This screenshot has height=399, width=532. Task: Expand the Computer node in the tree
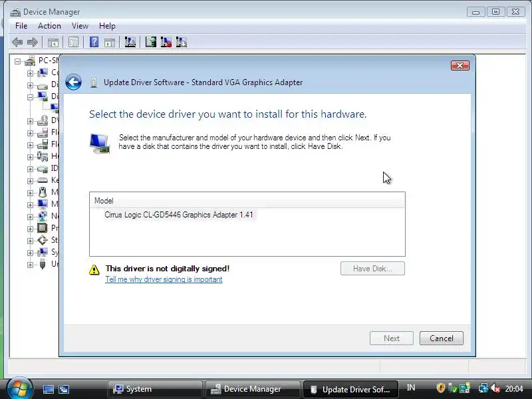tap(30, 73)
